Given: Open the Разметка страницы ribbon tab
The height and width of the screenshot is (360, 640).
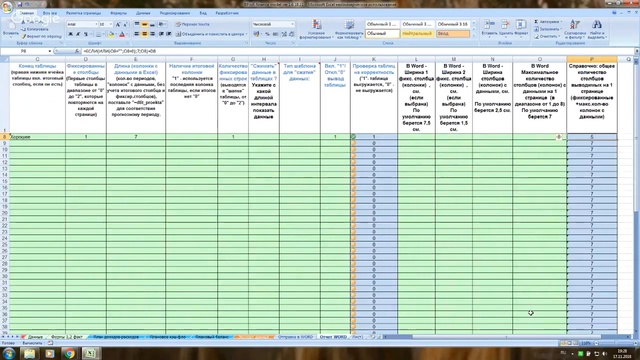Looking at the screenshot, I should (x=84, y=13).
